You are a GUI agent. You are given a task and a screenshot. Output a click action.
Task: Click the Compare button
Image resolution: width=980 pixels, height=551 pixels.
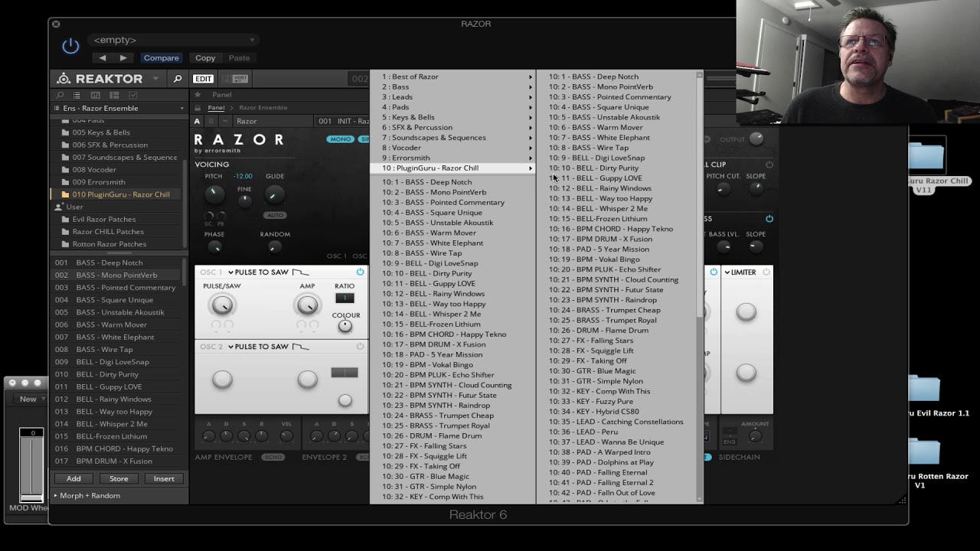[162, 58]
